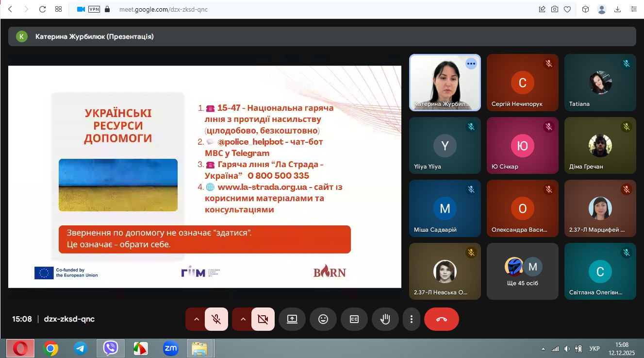Viewport: 644px width, 358px height.
Task: Toggle the disabled camera button
Action: (263, 319)
